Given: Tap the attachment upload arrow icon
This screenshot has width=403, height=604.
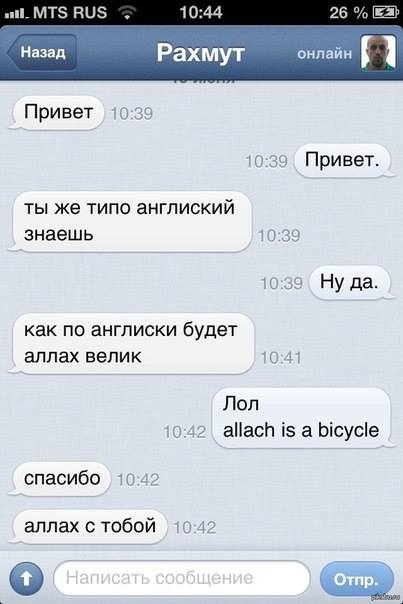Looking at the screenshot, I should point(26,578).
